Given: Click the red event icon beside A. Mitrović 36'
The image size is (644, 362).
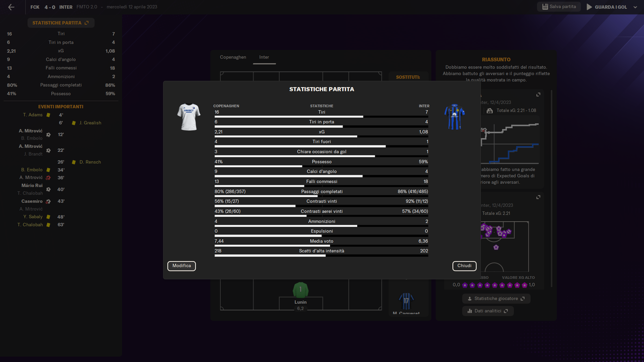Looking at the screenshot, I should (48, 177).
